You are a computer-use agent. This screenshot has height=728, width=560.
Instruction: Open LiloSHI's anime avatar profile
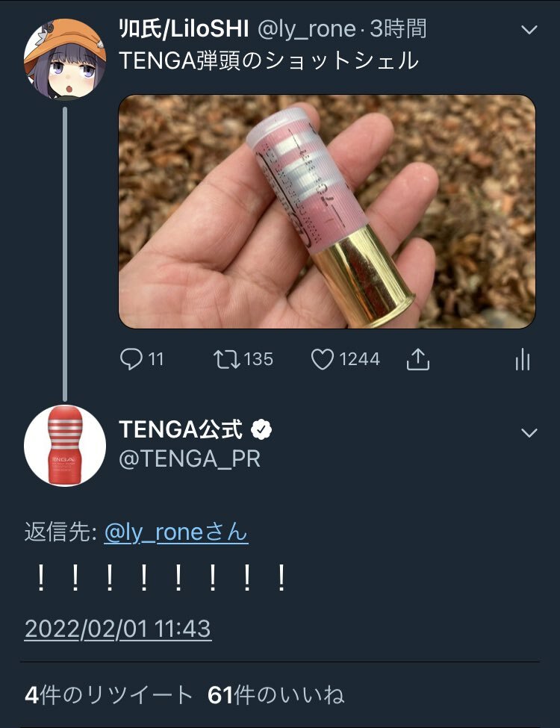tap(65, 60)
